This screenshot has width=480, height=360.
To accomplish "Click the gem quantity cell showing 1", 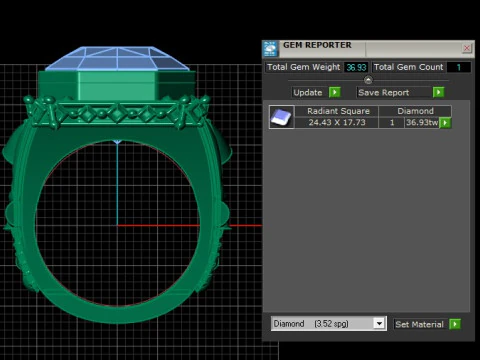I will (392, 122).
